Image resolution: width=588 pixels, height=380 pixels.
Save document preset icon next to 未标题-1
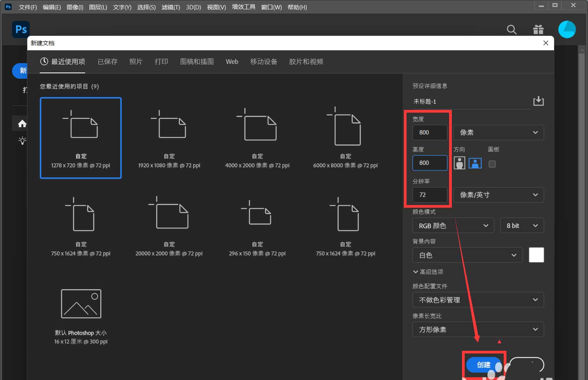click(538, 101)
